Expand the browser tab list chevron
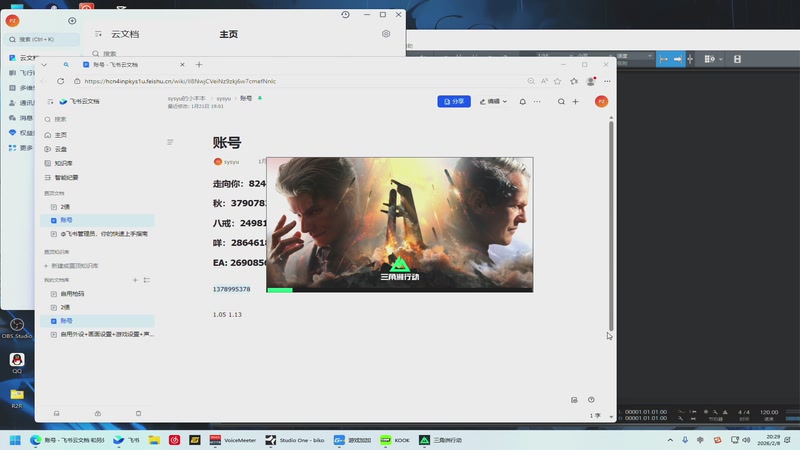 pos(44,65)
